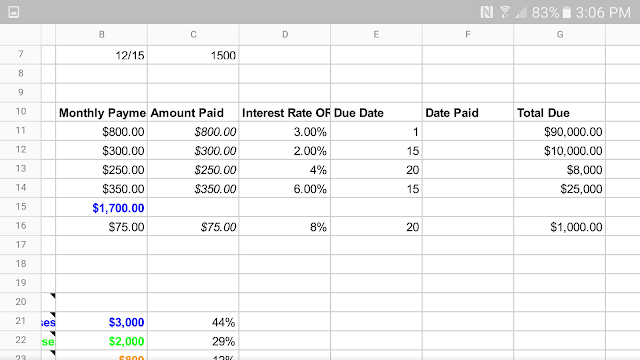The height and width of the screenshot is (360, 640).
Task: Tap the image notification icon in status bar
Action: 13,12
